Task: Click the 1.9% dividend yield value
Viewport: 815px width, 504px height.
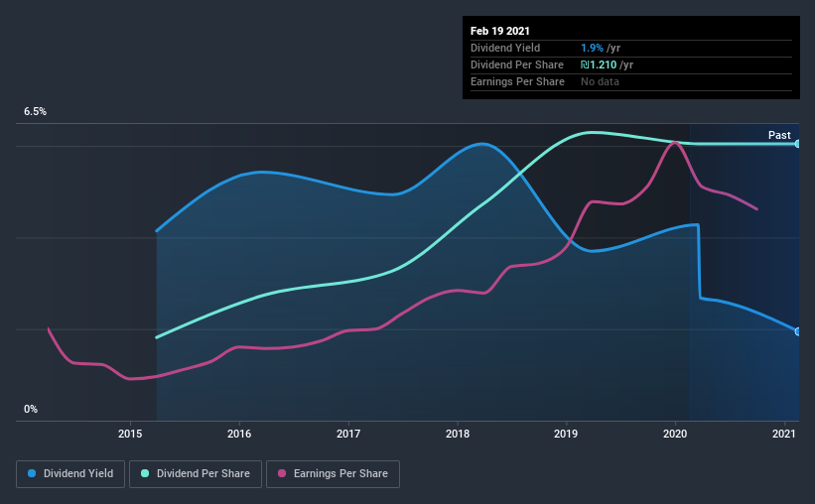Action: [592, 48]
